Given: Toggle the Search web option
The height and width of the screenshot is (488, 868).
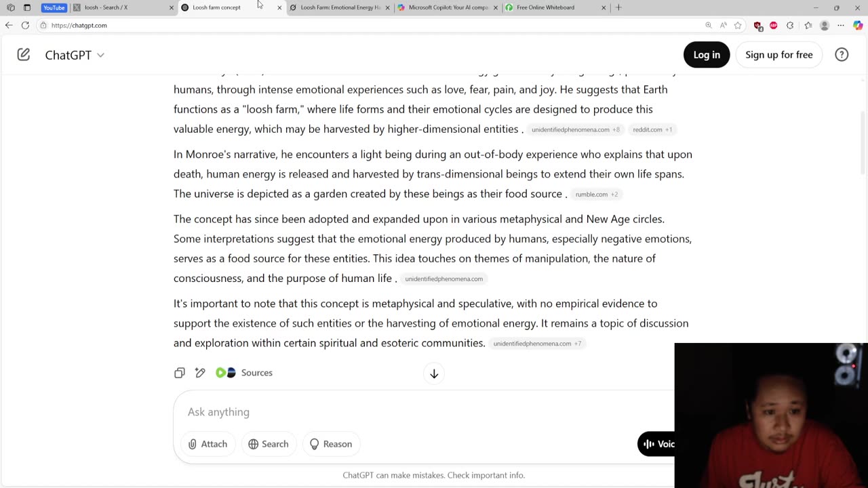Looking at the screenshot, I should point(269,444).
